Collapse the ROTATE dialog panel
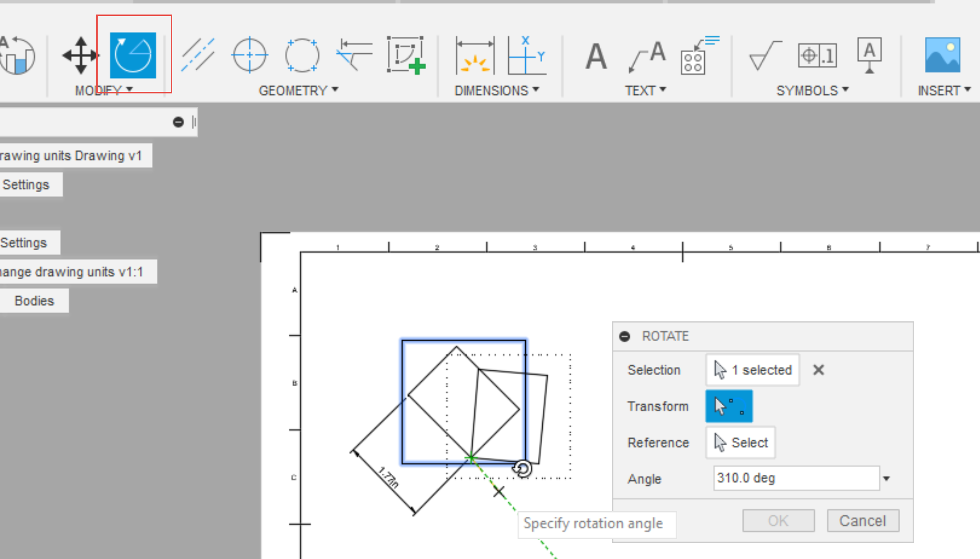The height and width of the screenshot is (559, 980). [624, 336]
